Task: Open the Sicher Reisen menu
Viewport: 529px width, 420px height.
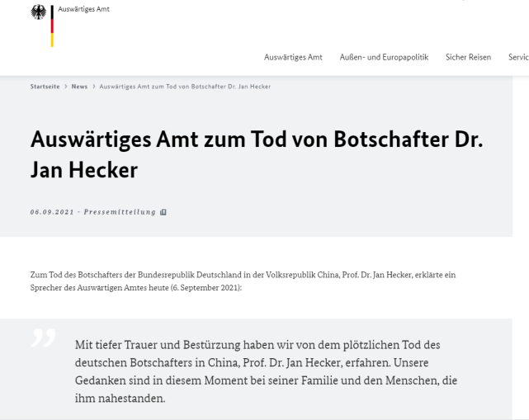Action: [468, 58]
